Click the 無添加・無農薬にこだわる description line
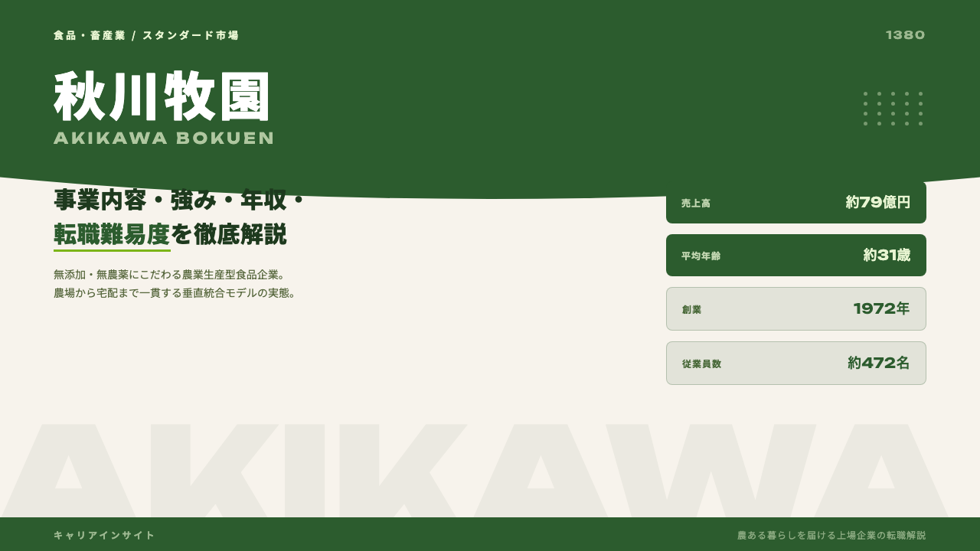980x551 pixels. (169, 274)
